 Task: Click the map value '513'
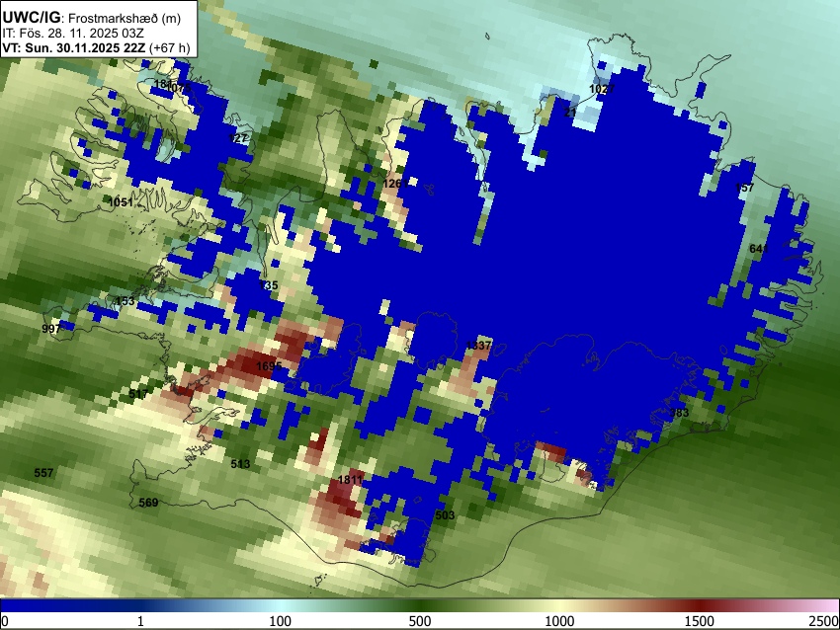[x=240, y=464]
